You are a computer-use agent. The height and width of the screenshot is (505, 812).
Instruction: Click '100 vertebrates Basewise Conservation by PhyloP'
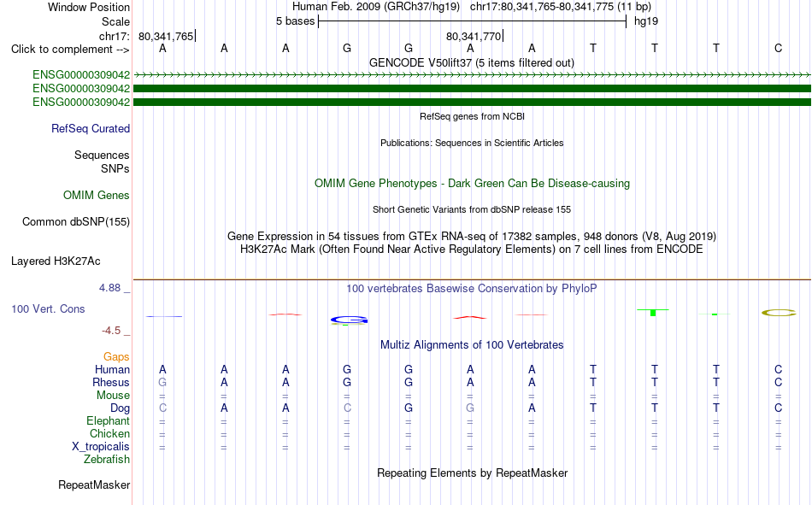[x=472, y=289]
